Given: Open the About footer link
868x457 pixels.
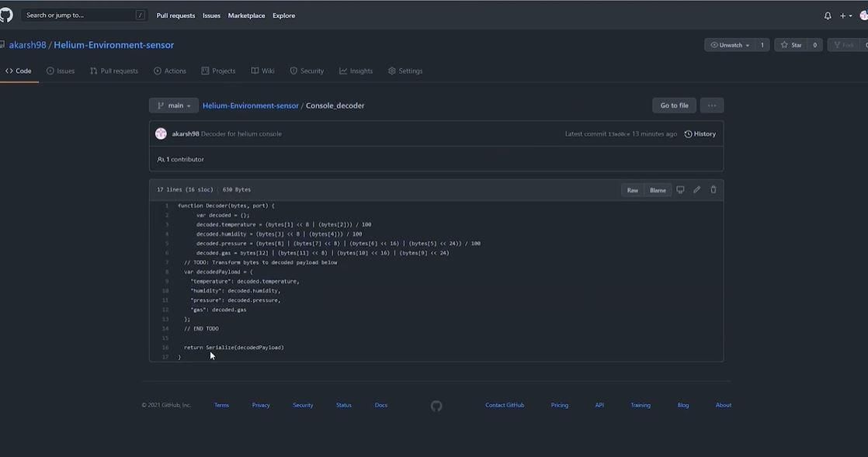Looking at the screenshot, I should (x=723, y=405).
